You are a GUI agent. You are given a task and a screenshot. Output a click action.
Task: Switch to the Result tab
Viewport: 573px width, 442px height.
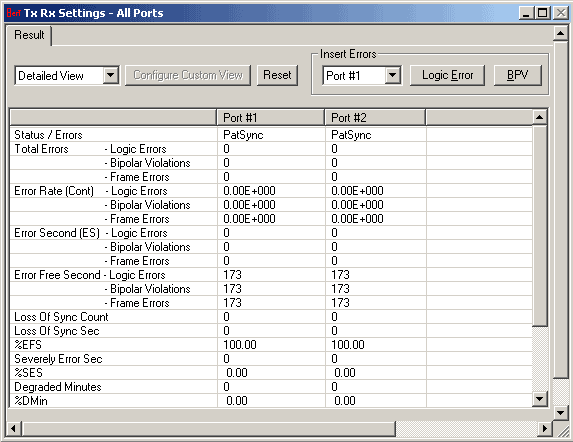click(x=29, y=35)
